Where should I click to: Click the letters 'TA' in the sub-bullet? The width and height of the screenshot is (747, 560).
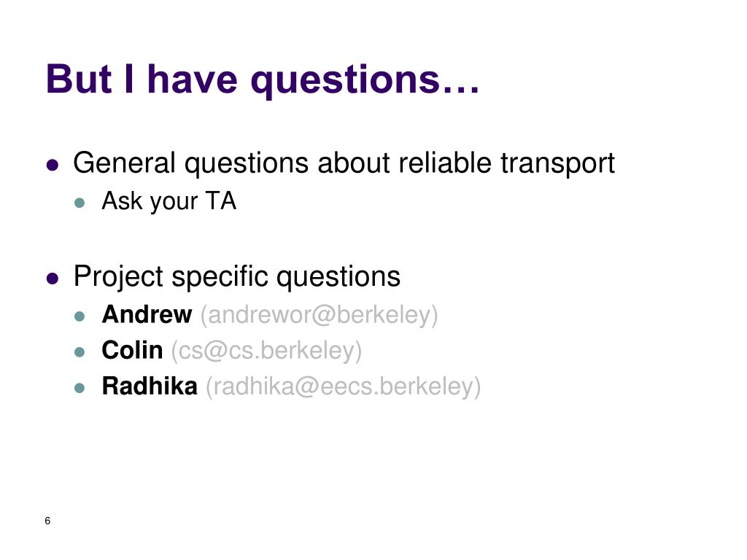click(220, 201)
